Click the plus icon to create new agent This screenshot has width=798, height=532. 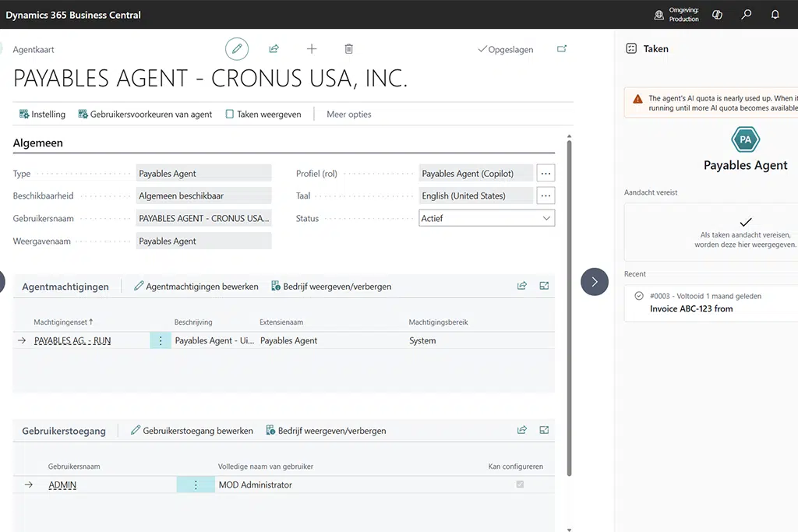pos(312,49)
